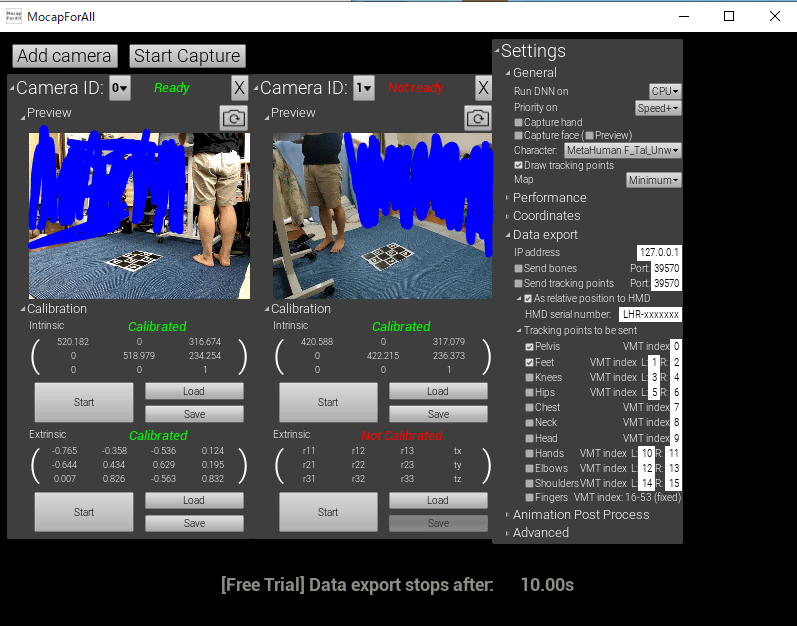Screen dimensions: 797x626
Task: Click the red 'Not ready' status text
Action: click(x=416, y=88)
